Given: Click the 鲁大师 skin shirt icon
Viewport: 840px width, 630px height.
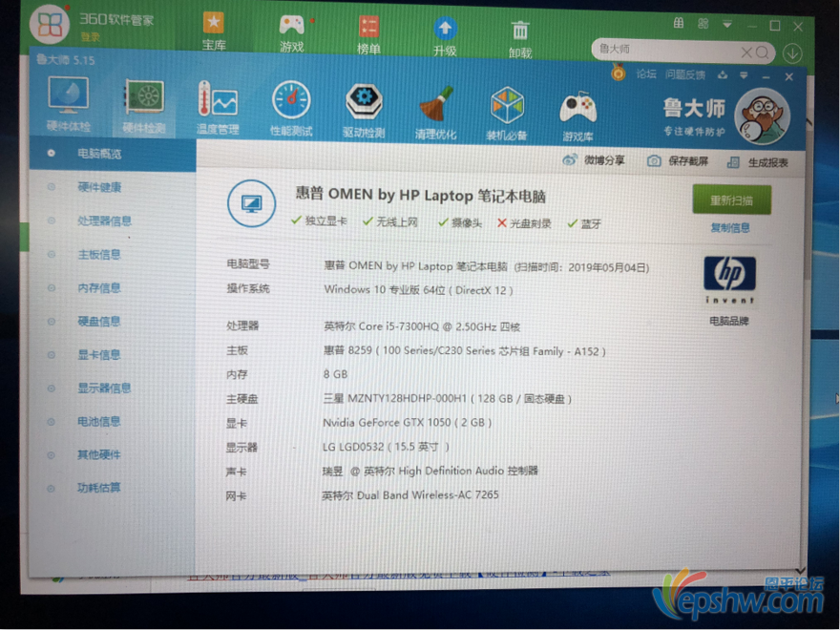Looking at the screenshot, I should pos(723,75).
